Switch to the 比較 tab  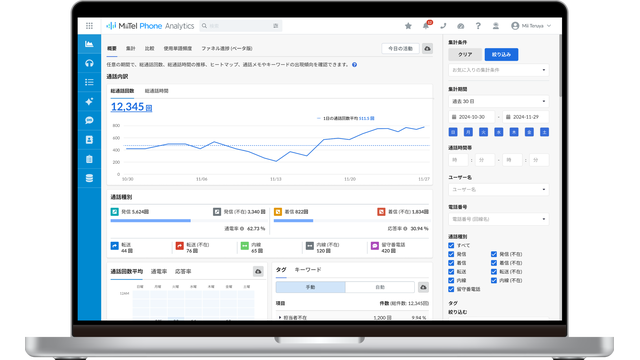[149, 49]
